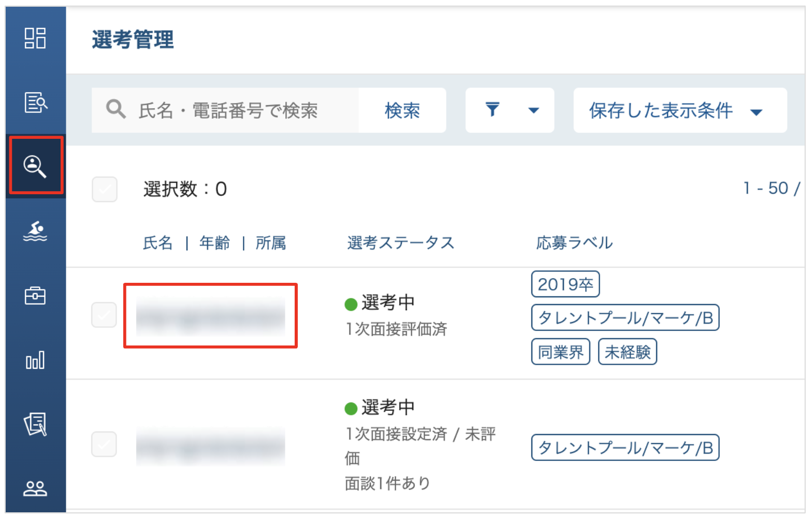This screenshot has width=812, height=519.
Task: Sort by 選考ステータス column header
Action: (x=400, y=242)
